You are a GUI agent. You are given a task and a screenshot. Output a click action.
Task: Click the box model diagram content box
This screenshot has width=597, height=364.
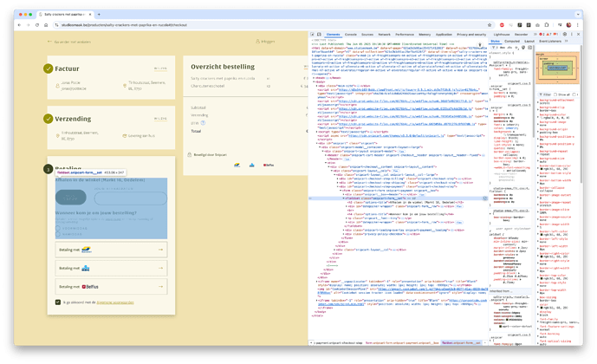557,68
